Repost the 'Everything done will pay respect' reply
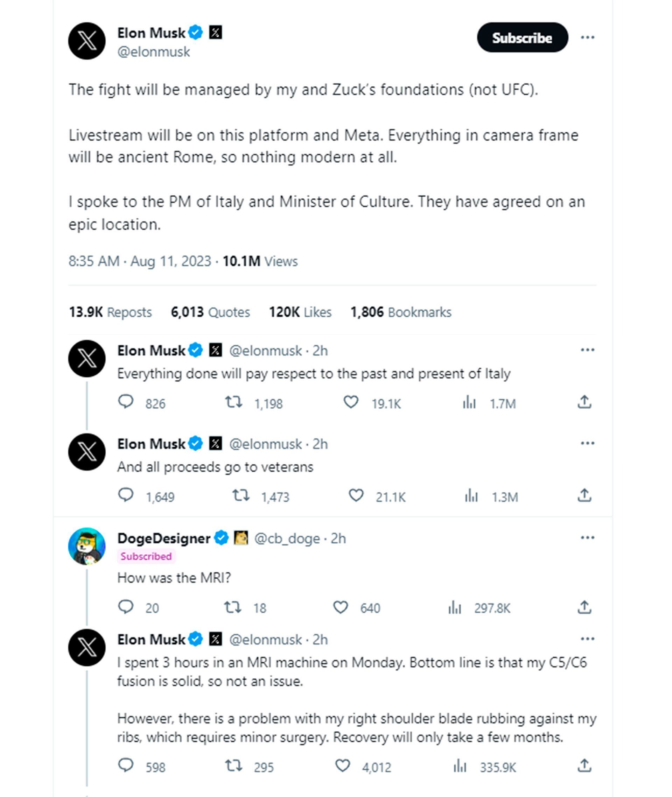Viewport: 672px width, 797px height. (233, 402)
